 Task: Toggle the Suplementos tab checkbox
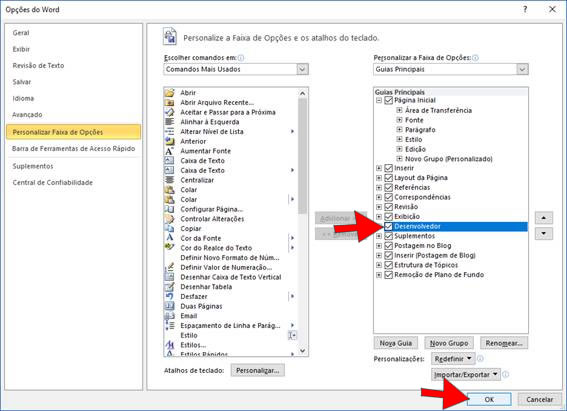point(388,236)
